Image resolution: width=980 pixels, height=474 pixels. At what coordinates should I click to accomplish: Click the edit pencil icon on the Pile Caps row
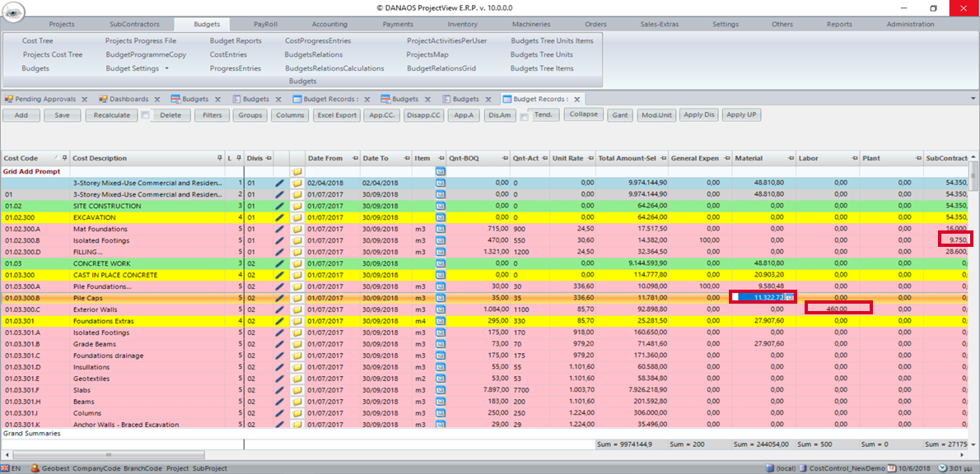coord(280,297)
